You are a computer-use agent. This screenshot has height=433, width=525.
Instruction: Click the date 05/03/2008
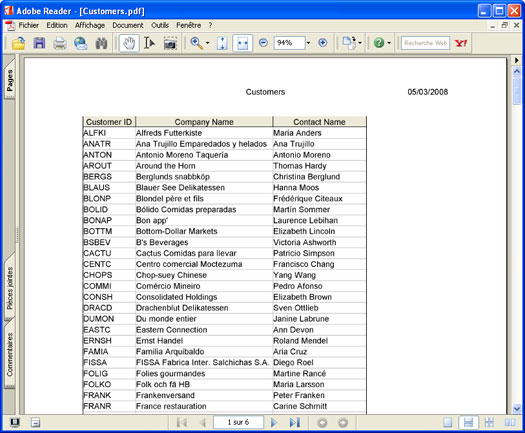(x=428, y=92)
